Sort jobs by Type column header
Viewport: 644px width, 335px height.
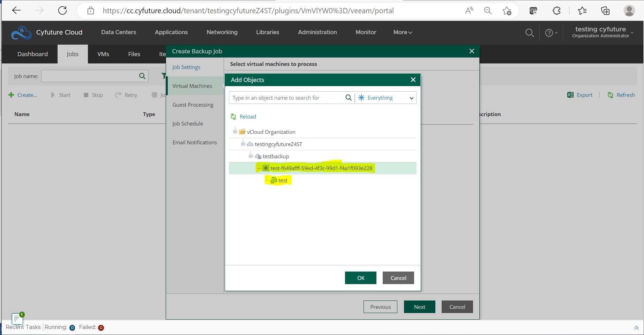pos(149,114)
